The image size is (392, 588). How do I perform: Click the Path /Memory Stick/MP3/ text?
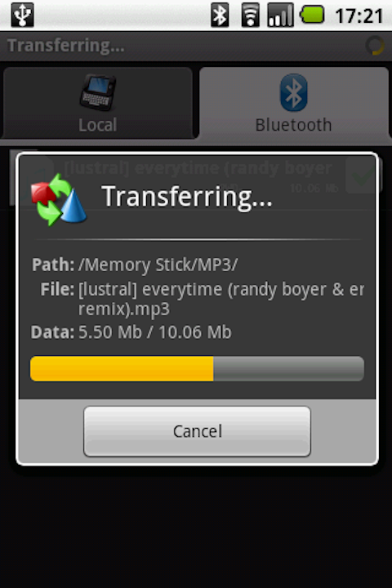pyautogui.click(x=135, y=265)
